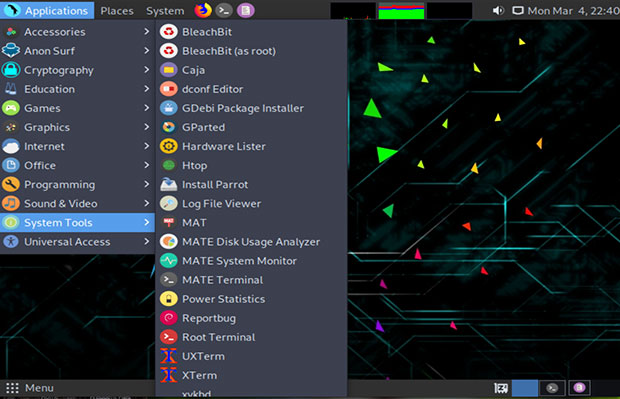620x399 pixels.
Task: Click the show desktop icon in bottom panel
Action: pos(501,388)
